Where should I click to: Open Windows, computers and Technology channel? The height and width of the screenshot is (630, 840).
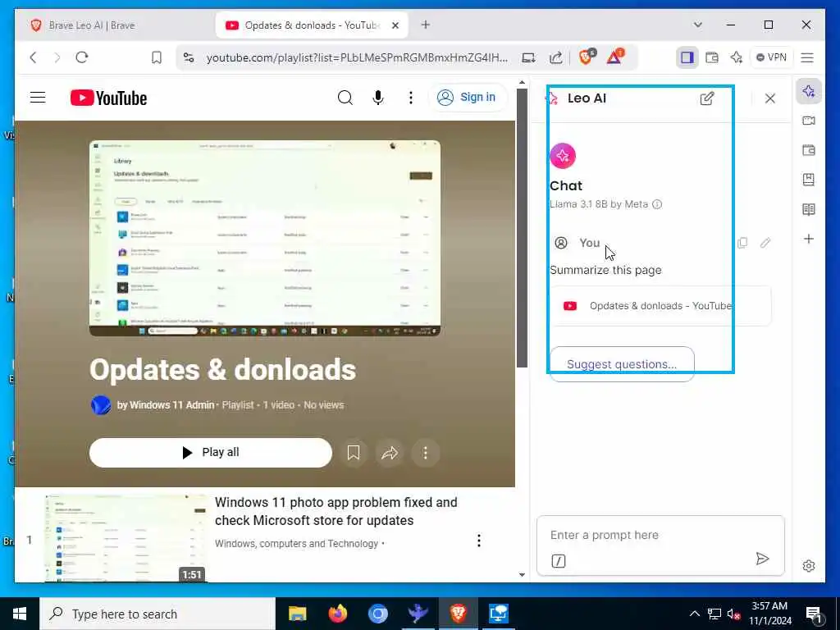[x=296, y=543]
